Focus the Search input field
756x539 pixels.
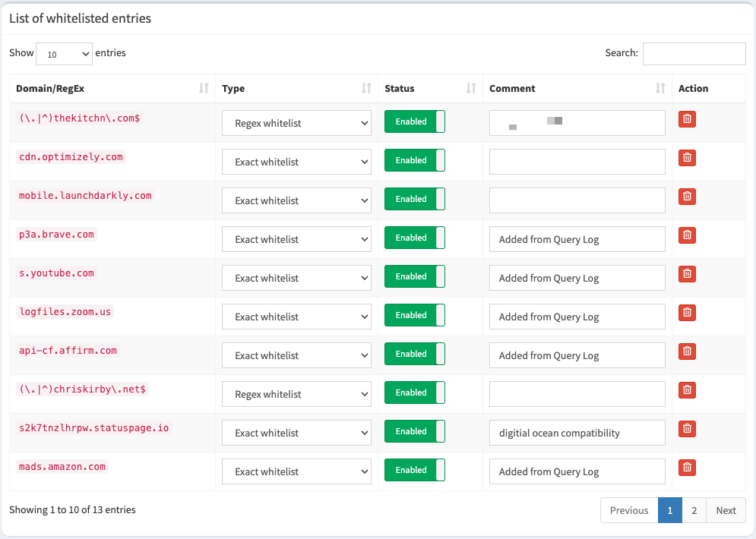[694, 54]
